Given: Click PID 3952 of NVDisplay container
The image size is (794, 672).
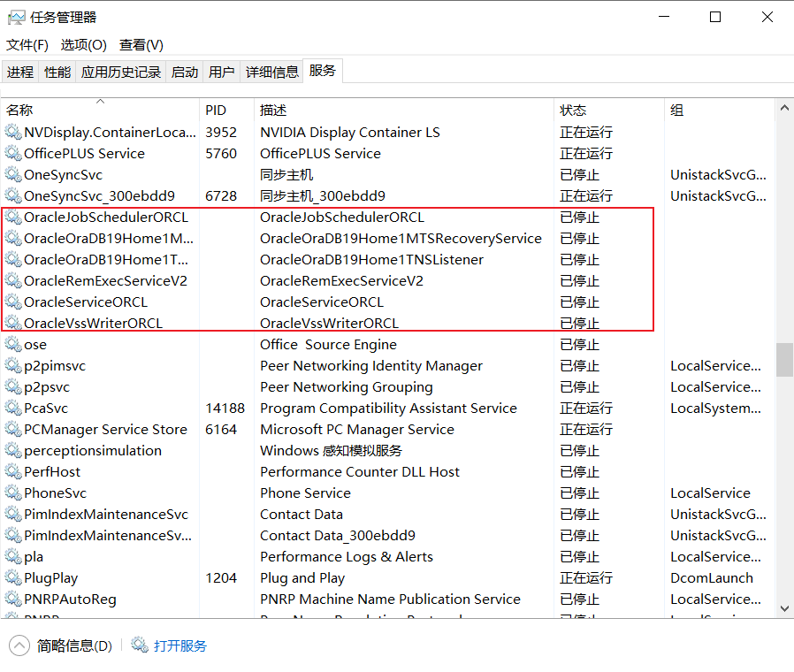Looking at the screenshot, I should point(221,132).
